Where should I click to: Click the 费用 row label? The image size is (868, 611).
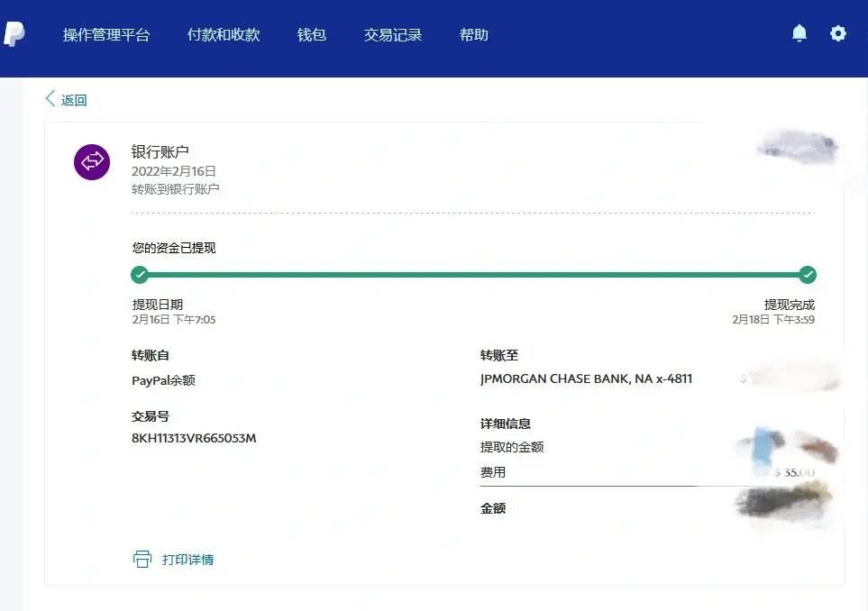(493, 472)
